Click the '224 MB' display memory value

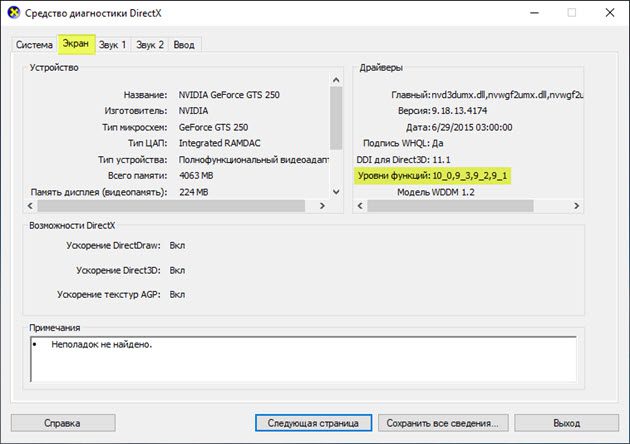tap(194, 192)
